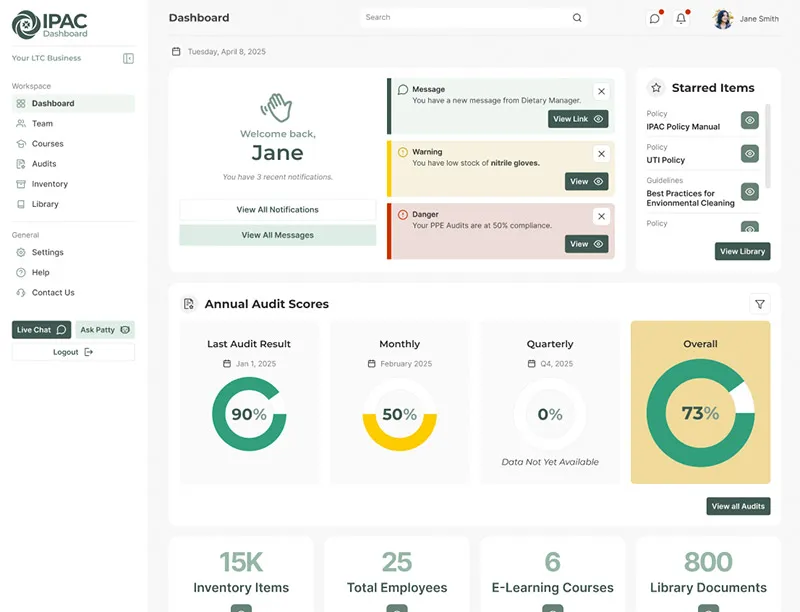Click the Warning alert icon
The height and width of the screenshot is (612, 800).
[403, 152]
